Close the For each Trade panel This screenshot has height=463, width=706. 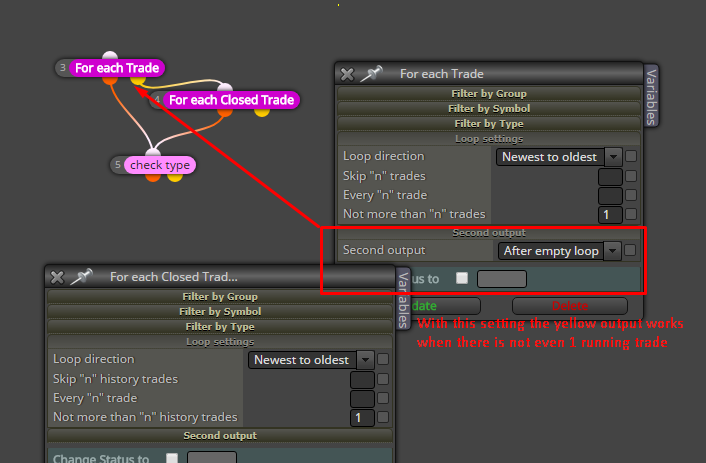(347, 74)
